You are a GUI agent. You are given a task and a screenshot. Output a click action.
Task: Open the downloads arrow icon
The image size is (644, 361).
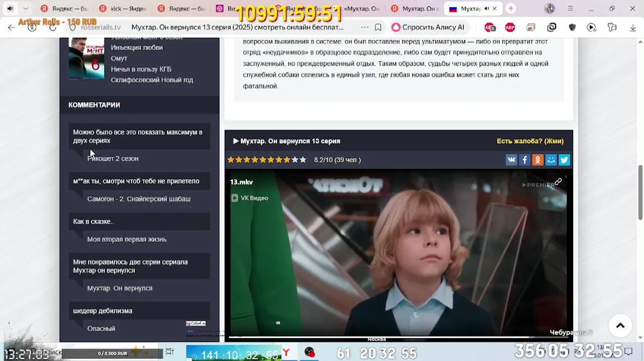pos(633,28)
